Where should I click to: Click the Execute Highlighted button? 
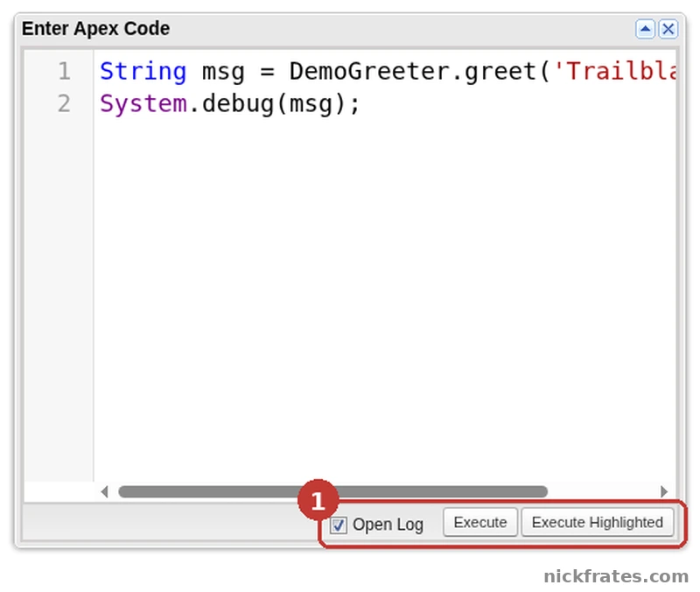pos(597,522)
